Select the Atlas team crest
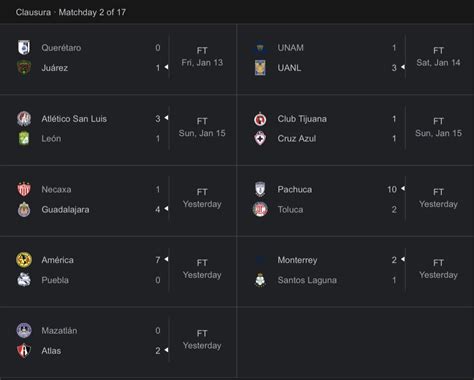This screenshot has height=380, width=474. coord(24,351)
